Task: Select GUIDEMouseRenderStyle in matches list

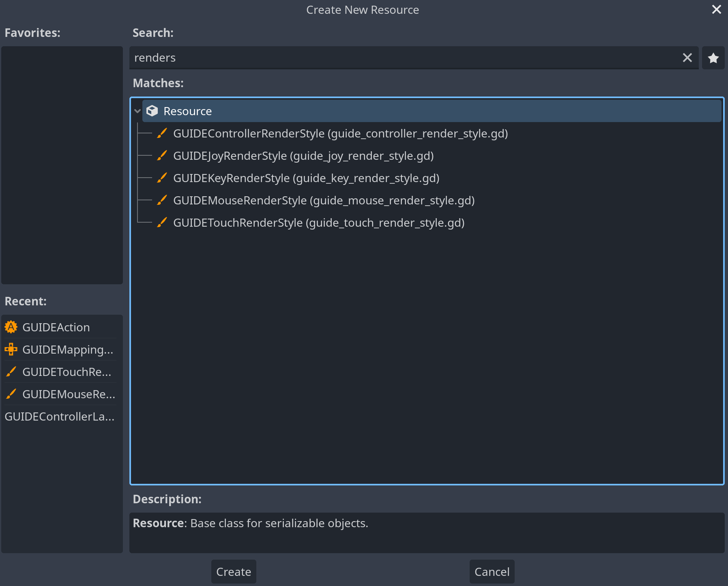Action: pyautogui.click(x=324, y=200)
